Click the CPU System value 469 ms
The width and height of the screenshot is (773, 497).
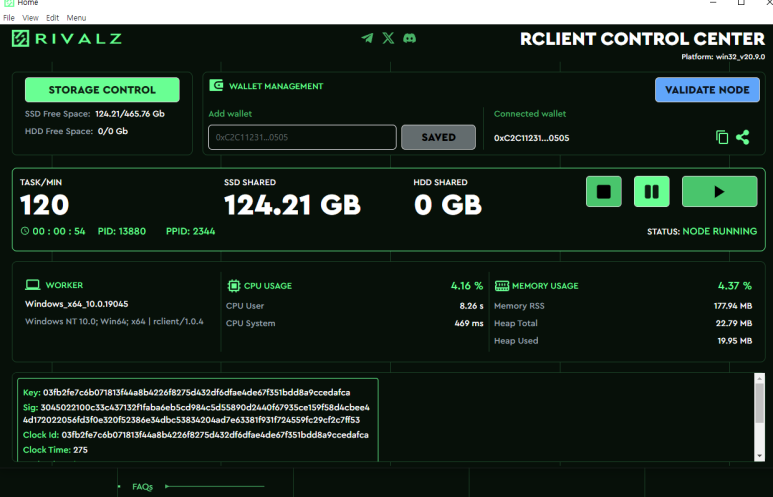pos(469,323)
